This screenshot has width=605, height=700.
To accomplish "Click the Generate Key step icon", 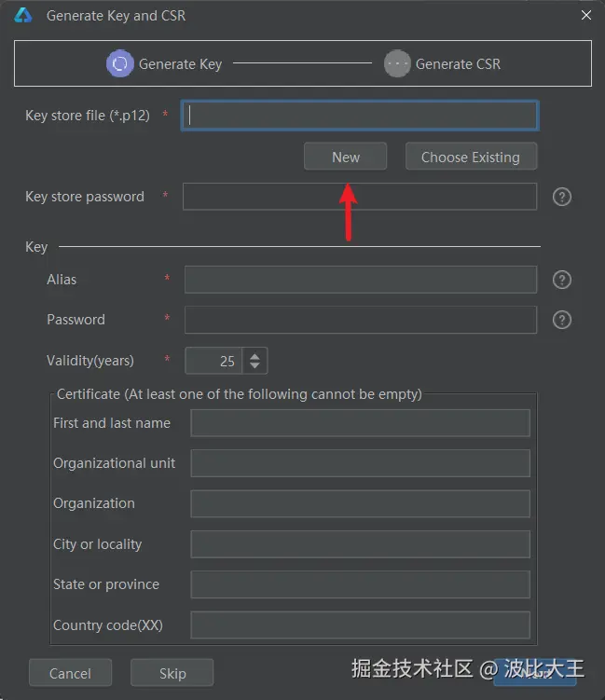I will point(120,63).
